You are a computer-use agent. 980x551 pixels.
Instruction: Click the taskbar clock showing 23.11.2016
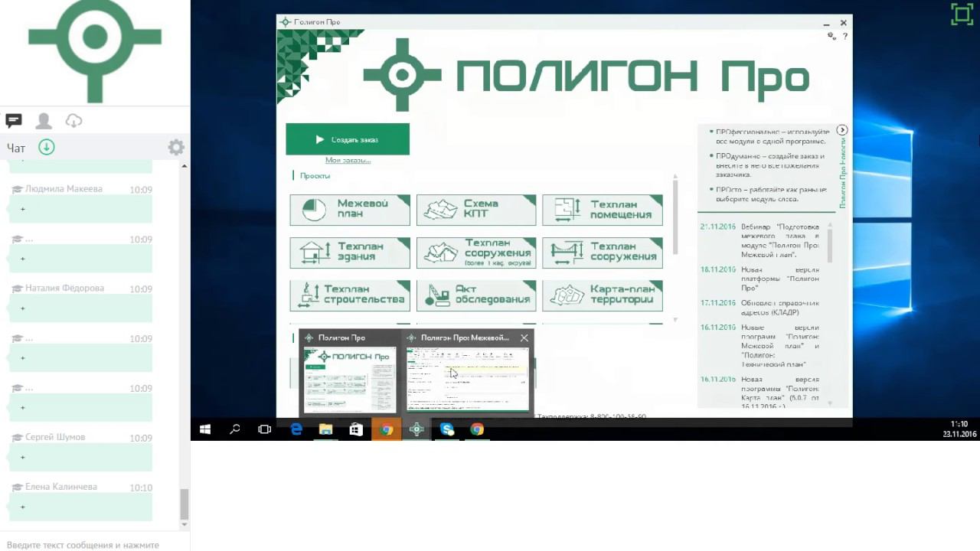pyautogui.click(x=959, y=429)
